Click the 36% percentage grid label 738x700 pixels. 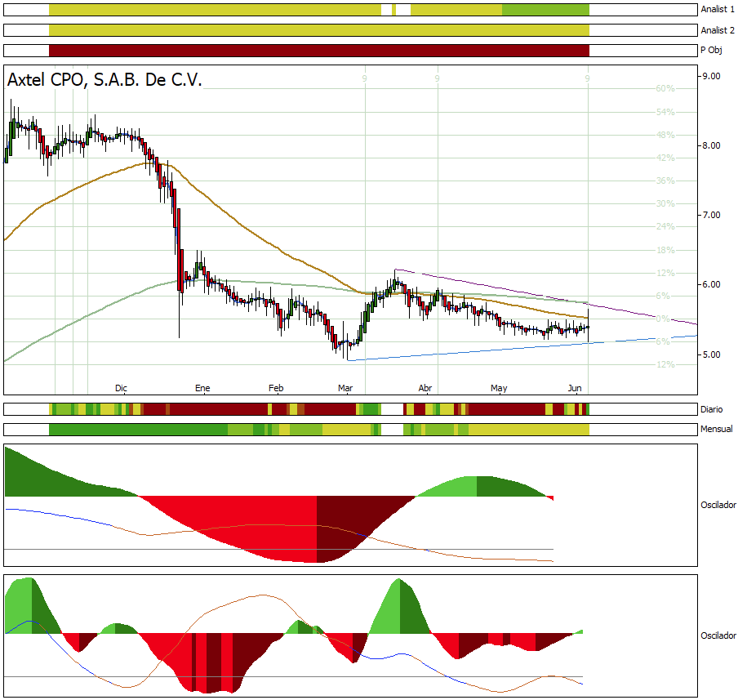point(665,181)
